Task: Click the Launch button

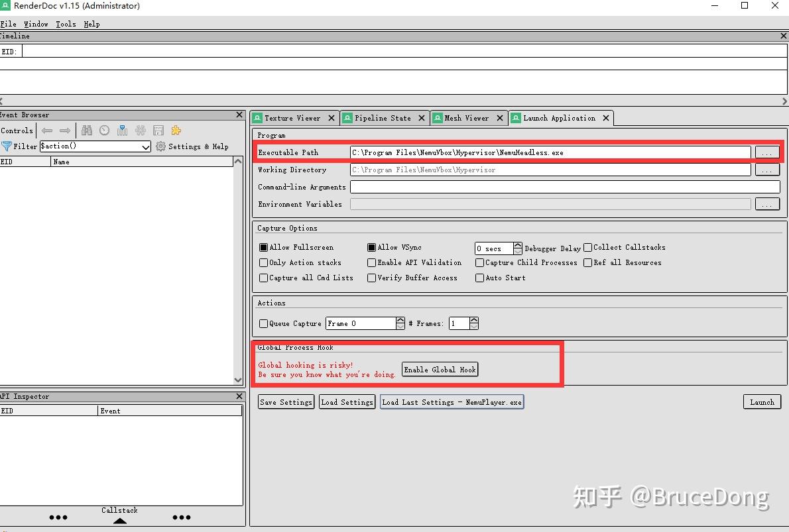Action: coord(762,401)
